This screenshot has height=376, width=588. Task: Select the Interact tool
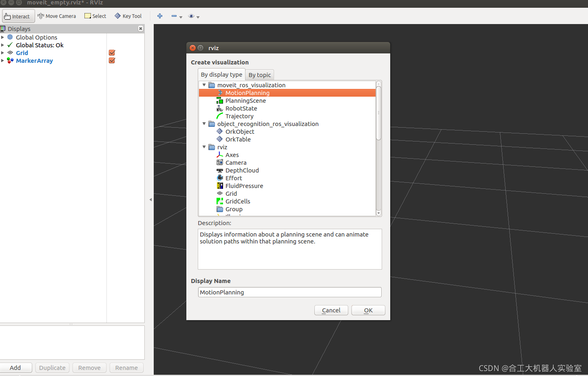tap(18, 16)
